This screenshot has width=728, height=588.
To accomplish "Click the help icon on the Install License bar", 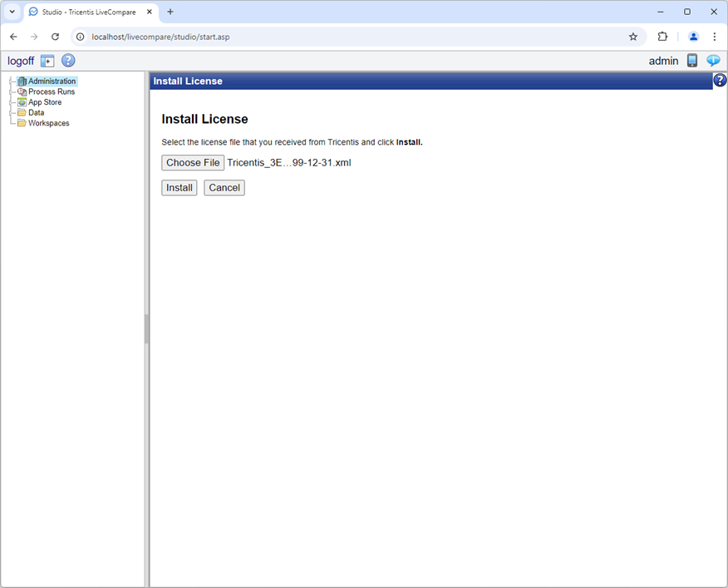I will (x=719, y=80).
